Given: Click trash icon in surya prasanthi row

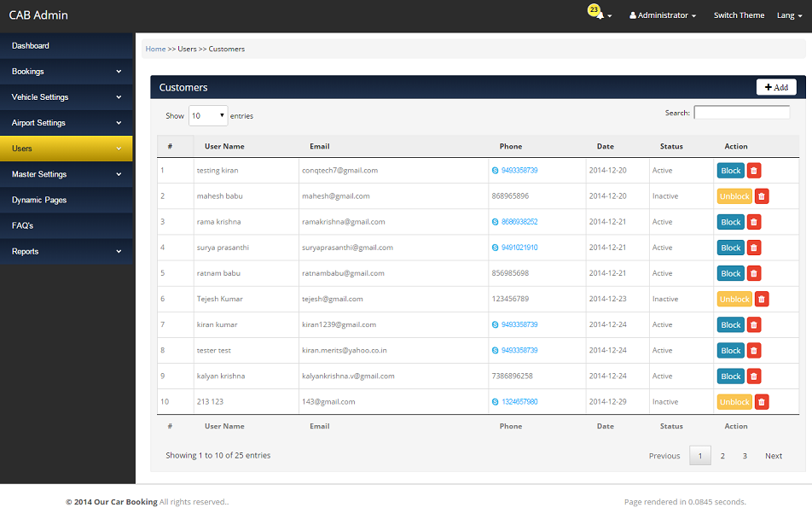Looking at the screenshot, I should click(754, 248).
